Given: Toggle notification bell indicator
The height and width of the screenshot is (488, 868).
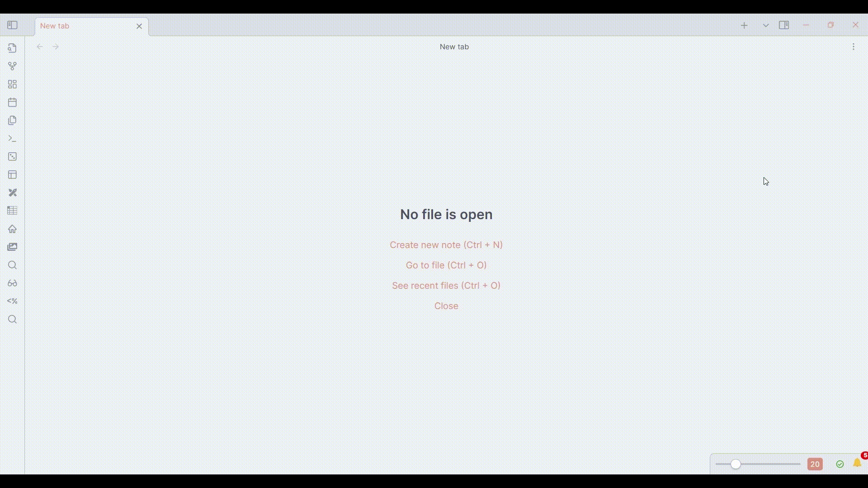Looking at the screenshot, I should click(857, 464).
